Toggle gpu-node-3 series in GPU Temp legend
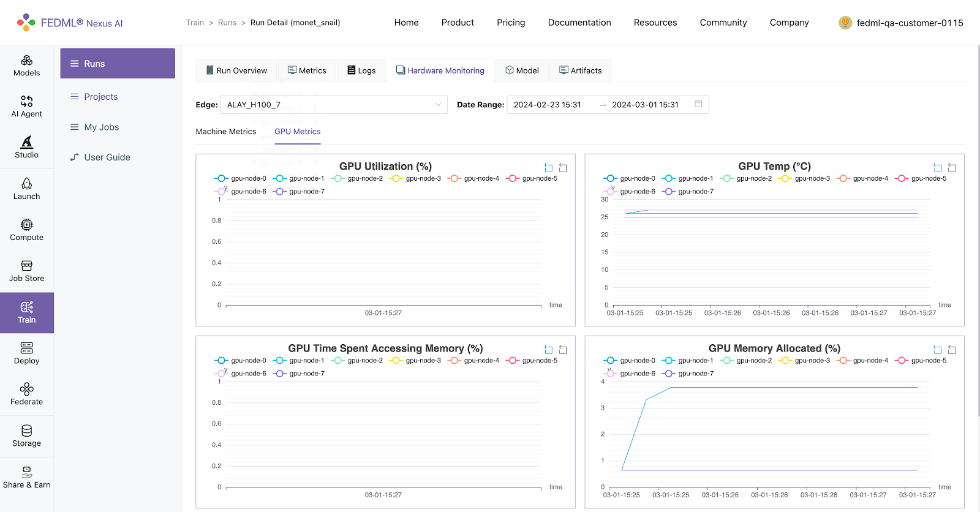This screenshot has height=512, width=980. 804,178
